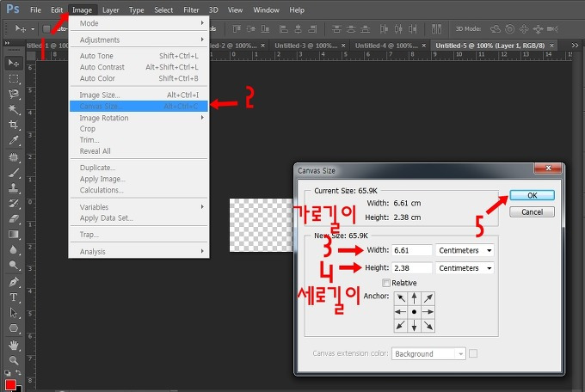The height and width of the screenshot is (392, 585).
Task: Select the Crop tool in the toolbox
Action: point(14,125)
